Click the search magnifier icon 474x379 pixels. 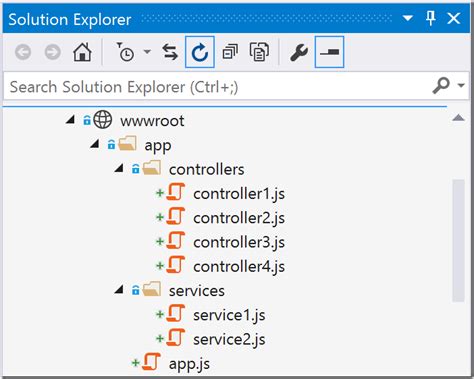[x=441, y=86]
